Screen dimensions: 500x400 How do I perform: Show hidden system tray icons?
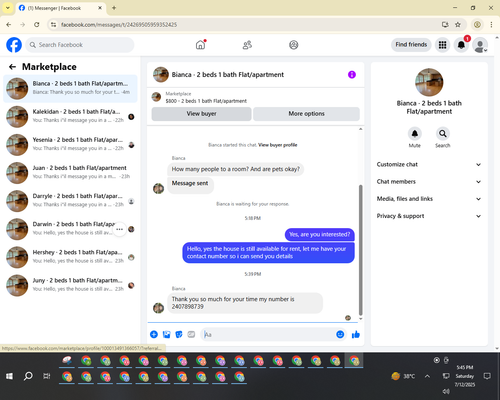point(427,376)
